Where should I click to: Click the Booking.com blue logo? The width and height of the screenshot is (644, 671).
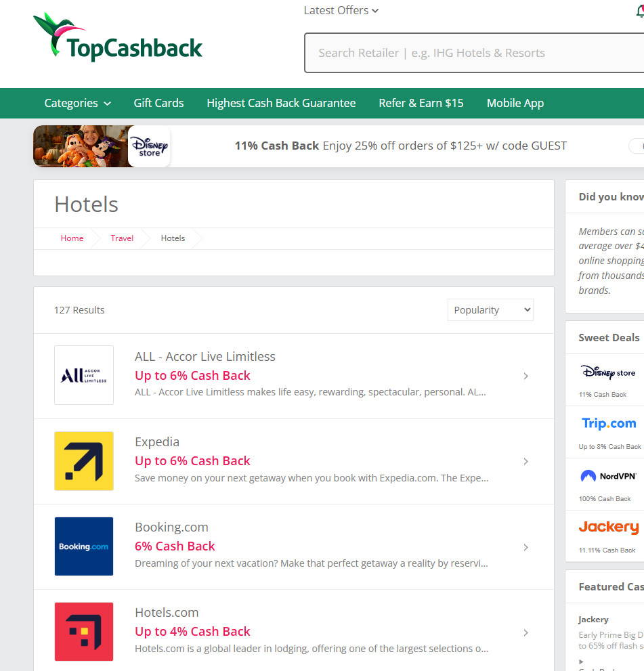84,546
